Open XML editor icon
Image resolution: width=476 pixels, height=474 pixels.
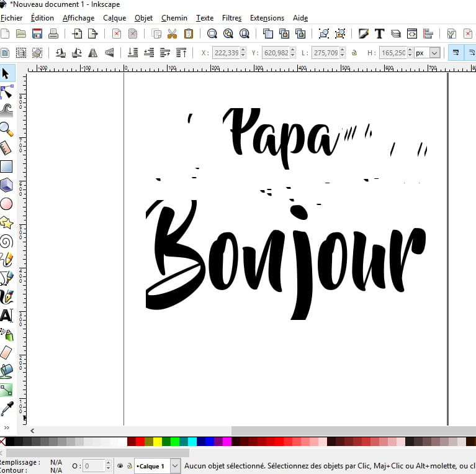click(412, 34)
